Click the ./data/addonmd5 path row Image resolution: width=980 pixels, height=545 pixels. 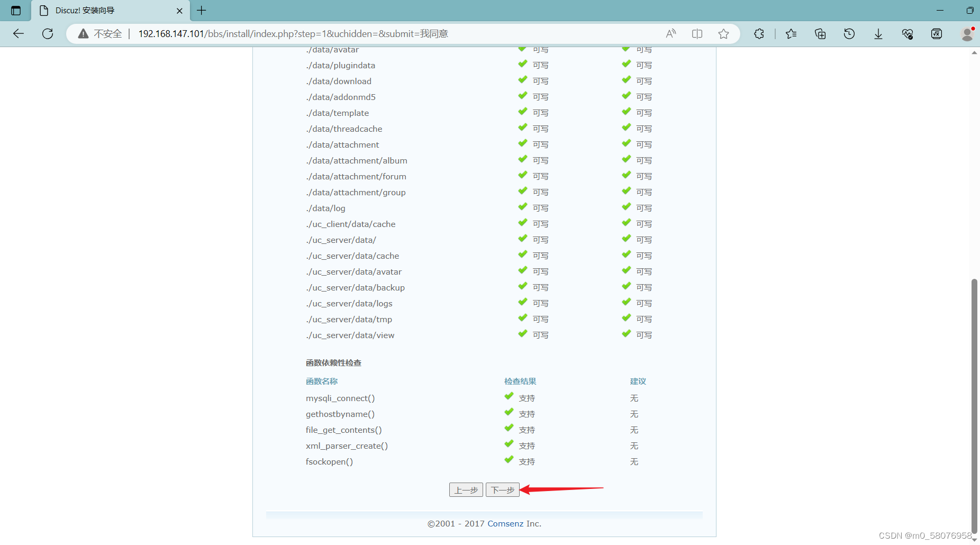(x=341, y=97)
